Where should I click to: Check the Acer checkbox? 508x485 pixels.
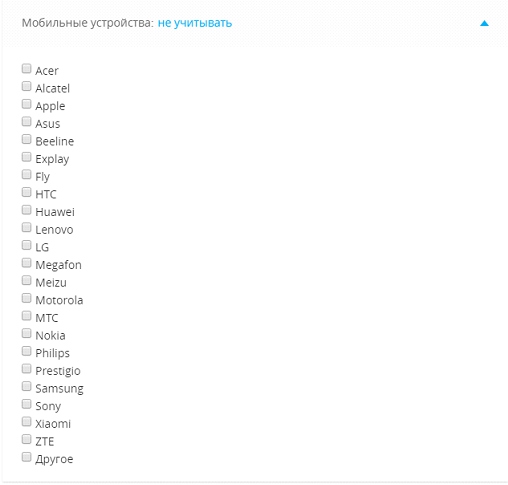[x=26, y=69]
